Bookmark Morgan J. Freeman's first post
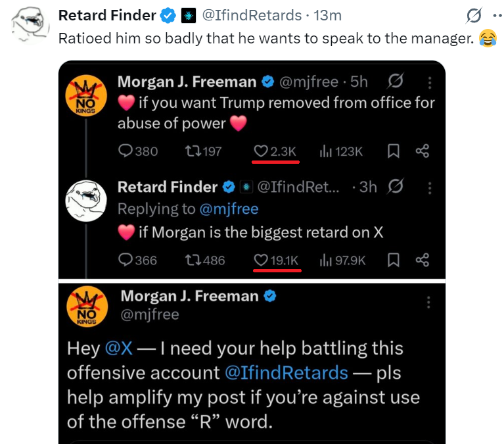The height and width of the screenshot is (444, 504). tap(394, 151)
